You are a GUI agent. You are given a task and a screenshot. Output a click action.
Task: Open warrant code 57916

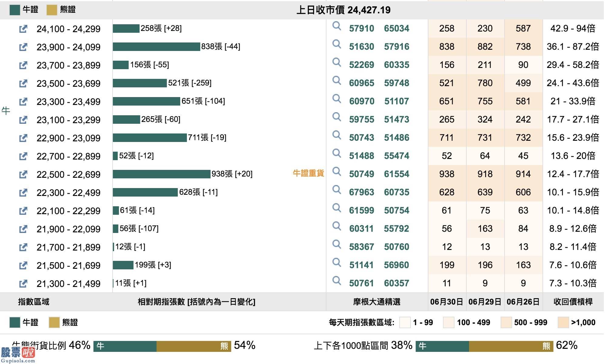pyautogui.click(x=397, y=47)
